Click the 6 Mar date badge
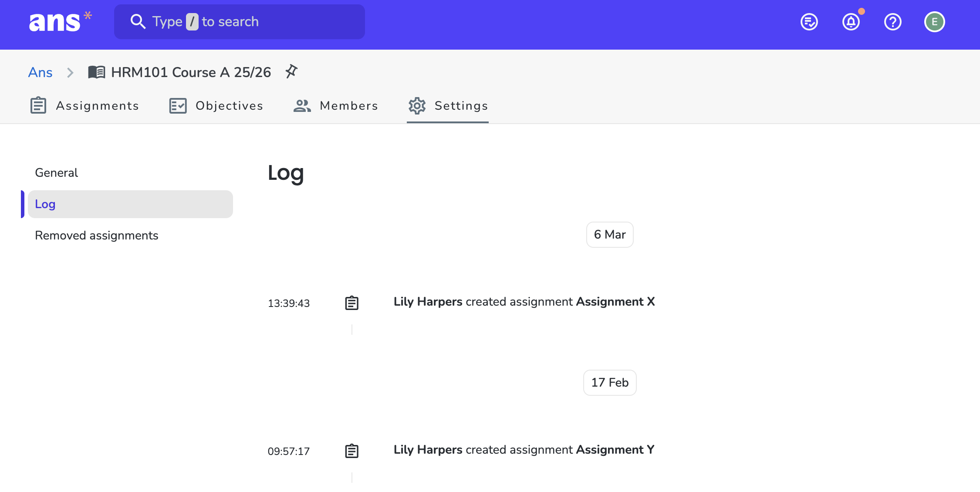The width and height of the screenshot is (980, 492). point(610,235)
